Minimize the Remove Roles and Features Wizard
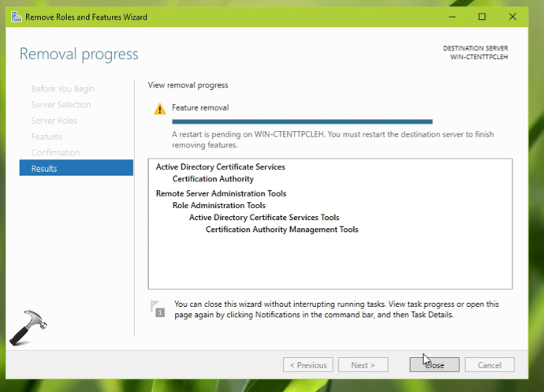This screenshot has width=544, height=392. pyautogui.click(x=452, y=17)
